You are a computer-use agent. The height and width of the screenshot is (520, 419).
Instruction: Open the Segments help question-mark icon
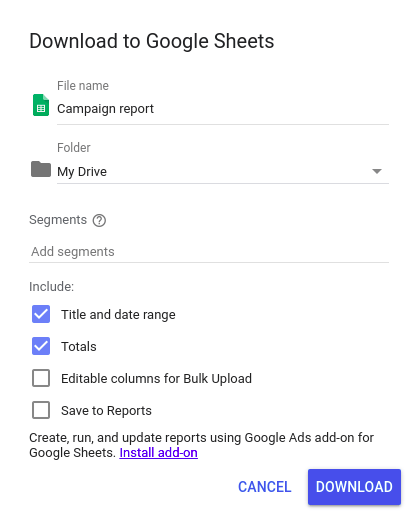click(x=99, y=220)
